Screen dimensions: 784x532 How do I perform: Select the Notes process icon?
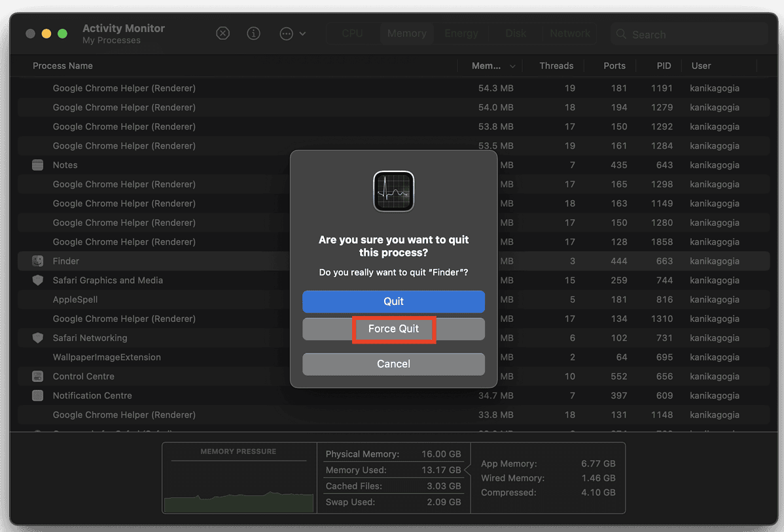coord(37,165)
